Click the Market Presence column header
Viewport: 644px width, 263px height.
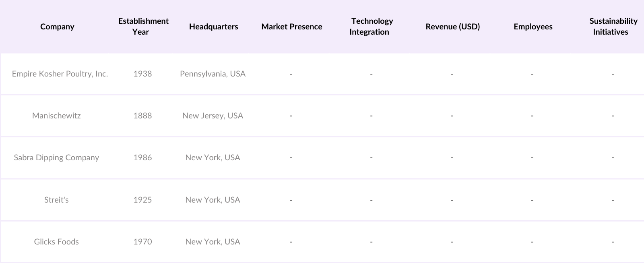[x=292, y=27]
